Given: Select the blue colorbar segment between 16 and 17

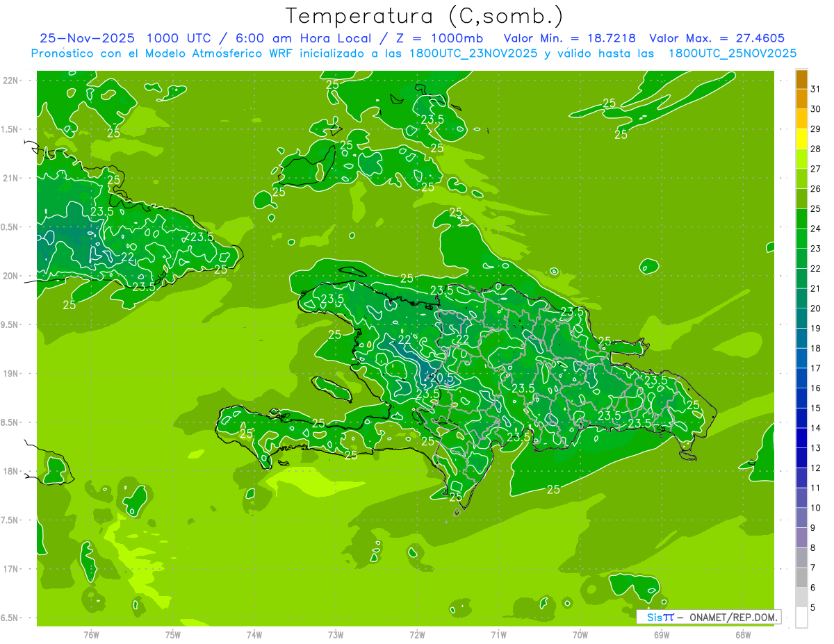Looking at the screenshot, I should [x=801, y=379].
